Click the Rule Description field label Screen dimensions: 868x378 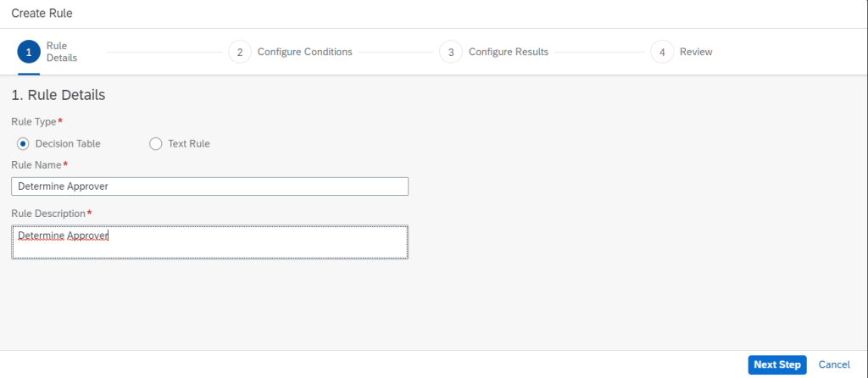click(x=48, y=213)
